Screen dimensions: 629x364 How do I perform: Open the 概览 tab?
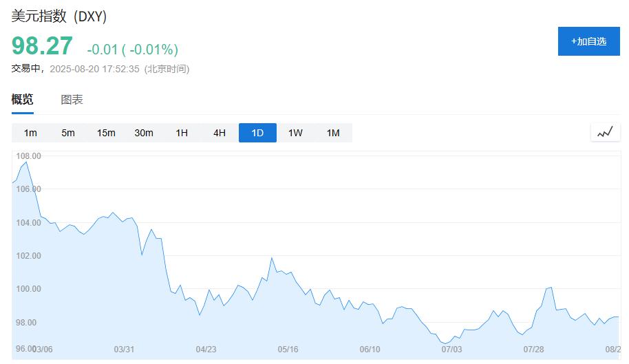(23, 99)
